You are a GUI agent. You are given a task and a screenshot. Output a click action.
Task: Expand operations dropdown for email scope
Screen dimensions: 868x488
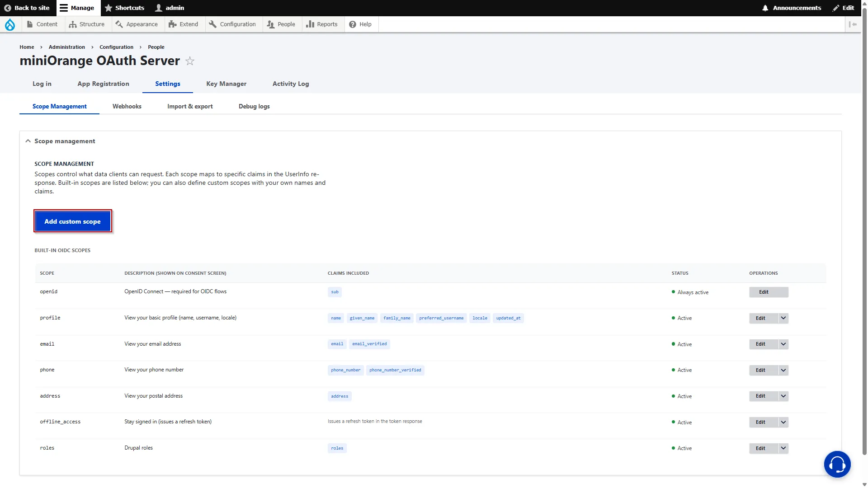click(x=783, y=344)
